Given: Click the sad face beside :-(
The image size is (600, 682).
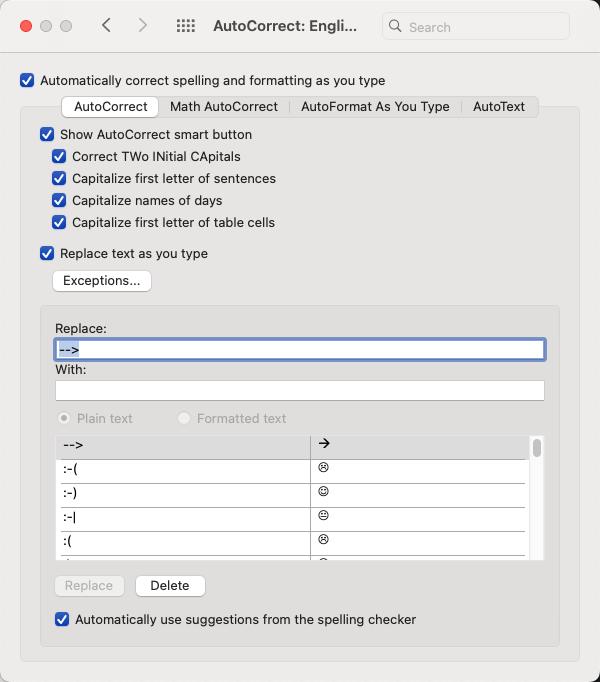Looking at the screenshot, I should point(323,467).
